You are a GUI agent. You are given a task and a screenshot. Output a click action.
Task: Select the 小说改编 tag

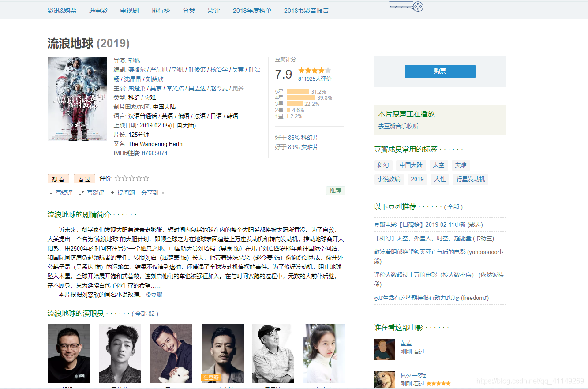tap(389, 179)
